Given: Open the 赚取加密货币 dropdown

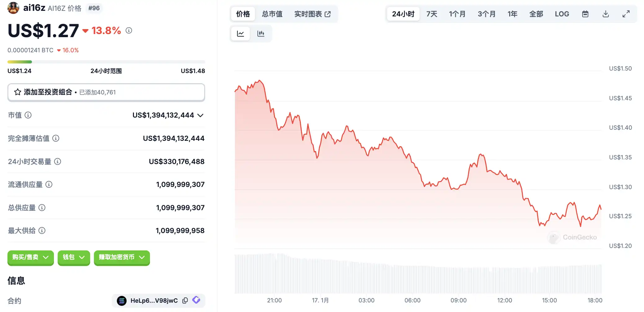Looking at the screenshot, I should 122,257.
